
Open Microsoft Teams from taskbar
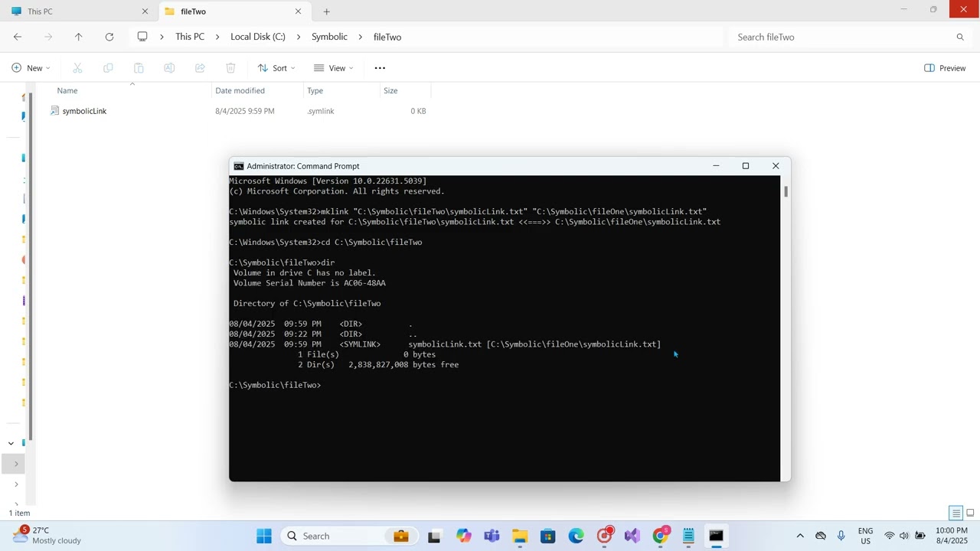click(492, 536)
